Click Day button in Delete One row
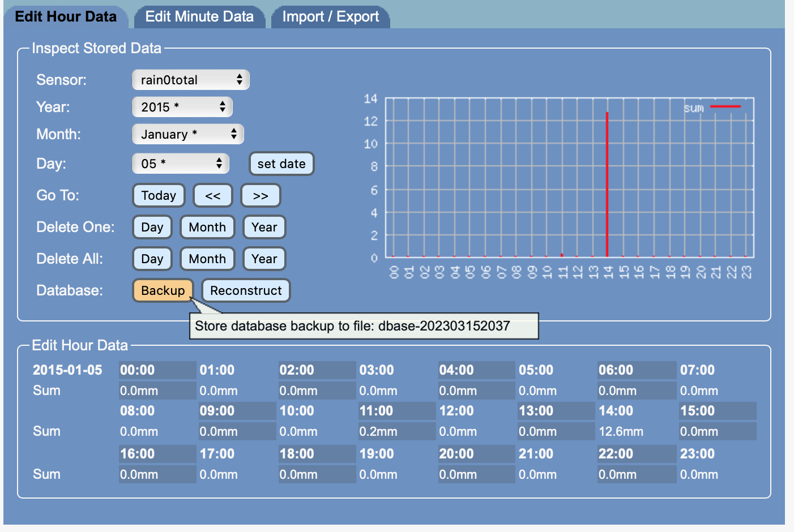 tap(152, 227)
